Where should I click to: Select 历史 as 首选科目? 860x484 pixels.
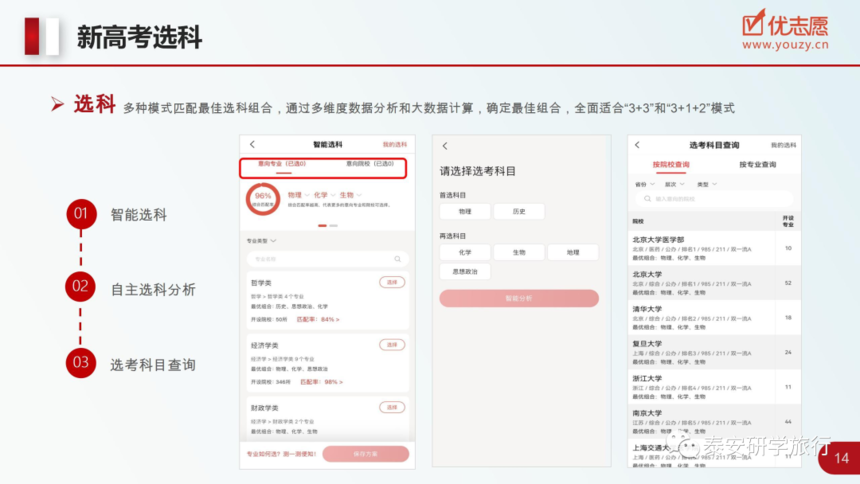(x=519, y=211)
